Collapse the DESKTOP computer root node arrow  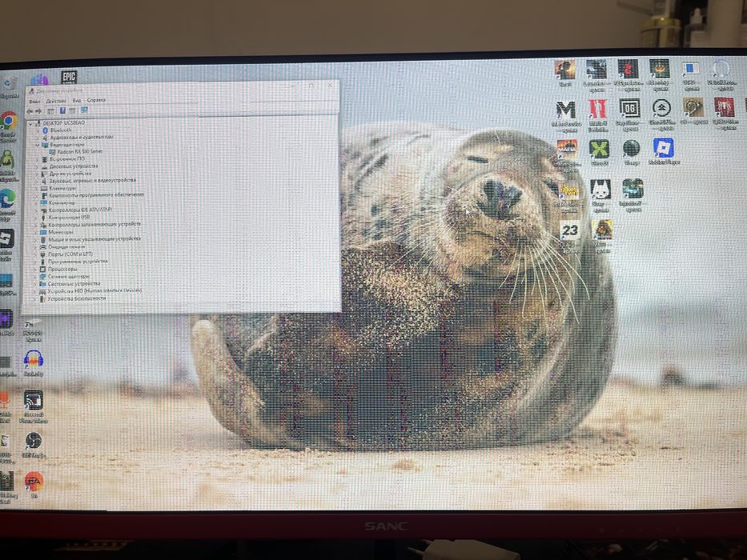point(31,123)
